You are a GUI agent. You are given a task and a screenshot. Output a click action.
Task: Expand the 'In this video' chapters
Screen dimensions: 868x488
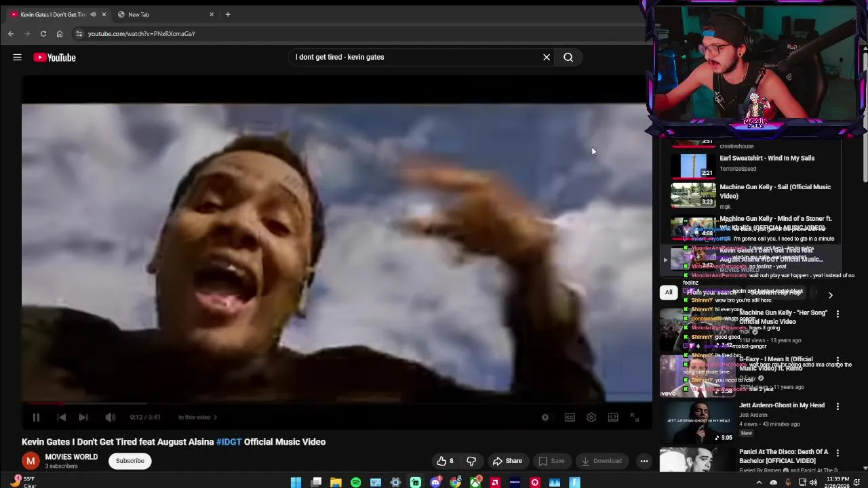[x=197, y=418]
